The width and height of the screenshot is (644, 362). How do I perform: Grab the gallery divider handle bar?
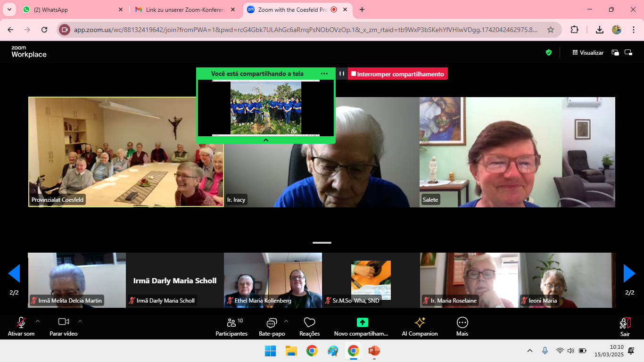[x=322, y=243]
